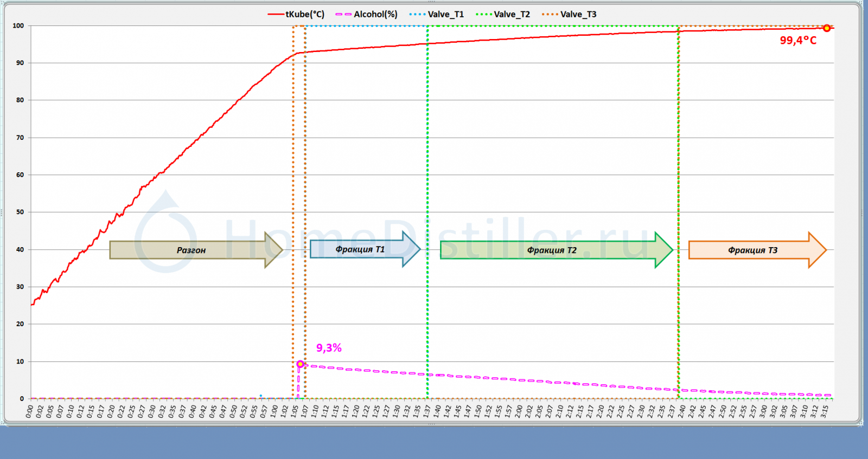
Task: Click the 3:15 time axis label
Action: click(x=825, y=412)
